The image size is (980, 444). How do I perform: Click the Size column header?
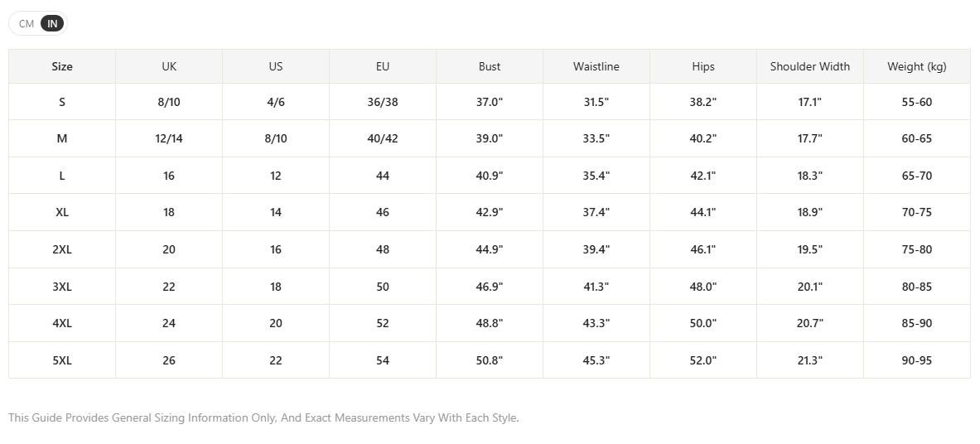(62, 66)
